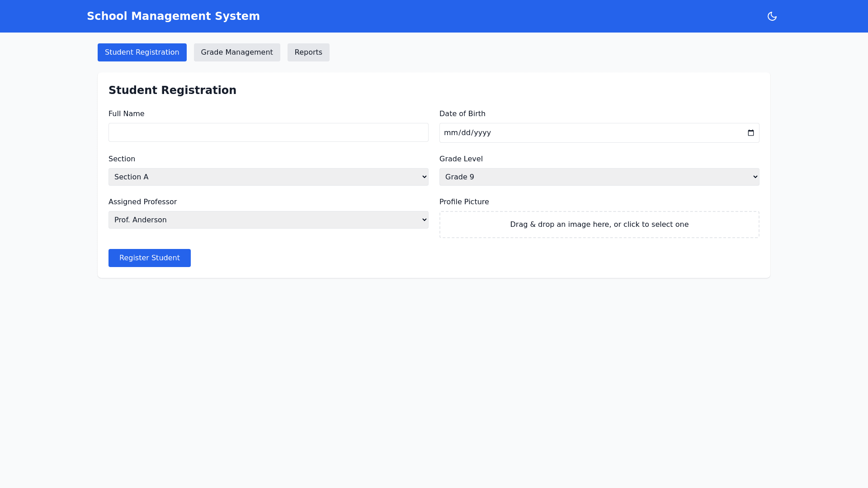Open the Grade 9 level dropdown
Screen dimensions: 868x488
click(x=599, y=177)
